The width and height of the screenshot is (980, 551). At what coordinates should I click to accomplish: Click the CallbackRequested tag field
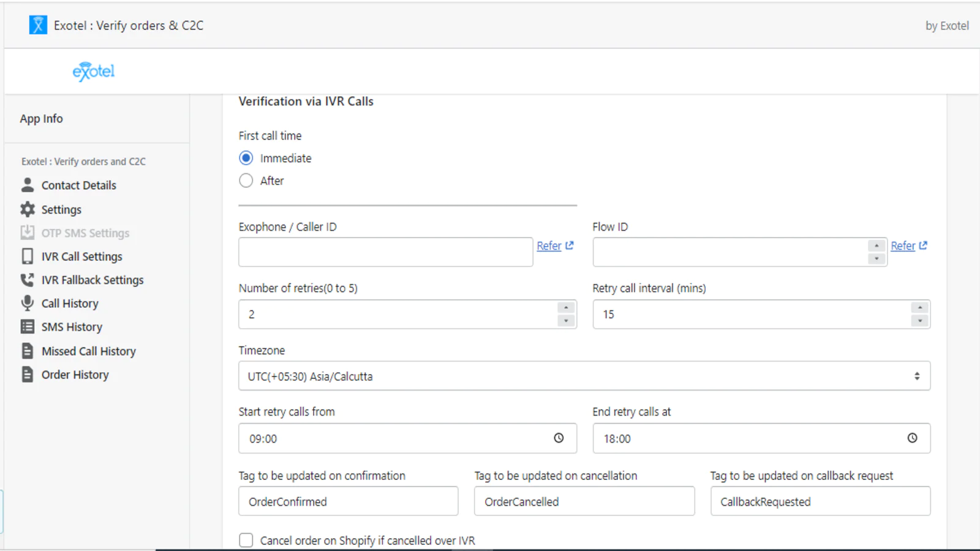[821, 501]
